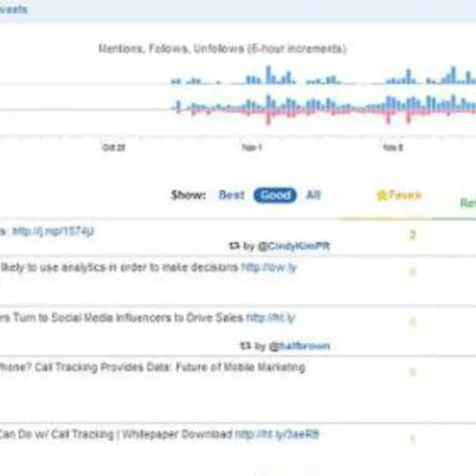Click retweet icon before @halfbrown
Screen dimensions: 476x476
point(245,346)
